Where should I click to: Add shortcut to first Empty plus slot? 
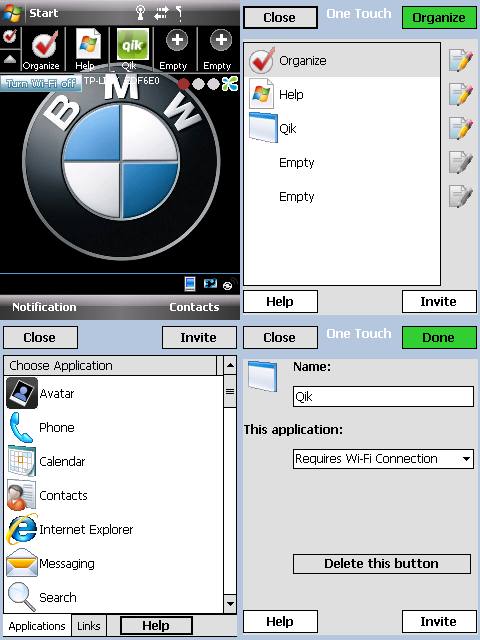(176, 41)
